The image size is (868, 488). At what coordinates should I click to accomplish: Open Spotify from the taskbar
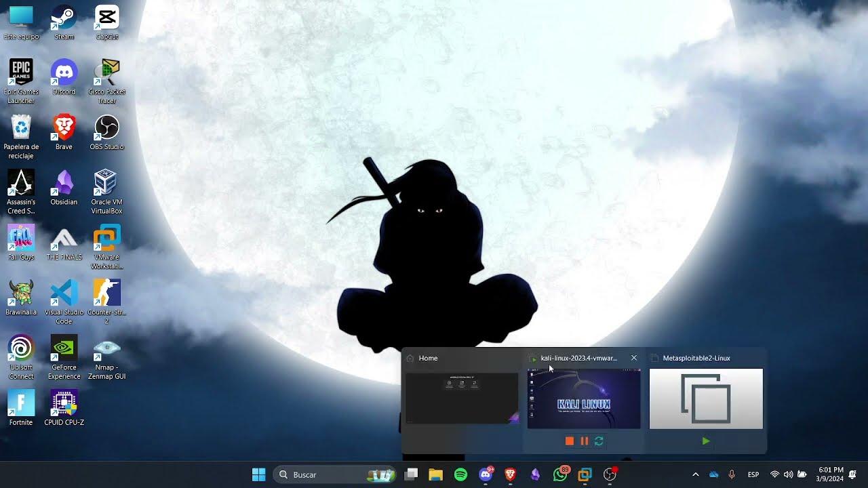tap(460, 474)
